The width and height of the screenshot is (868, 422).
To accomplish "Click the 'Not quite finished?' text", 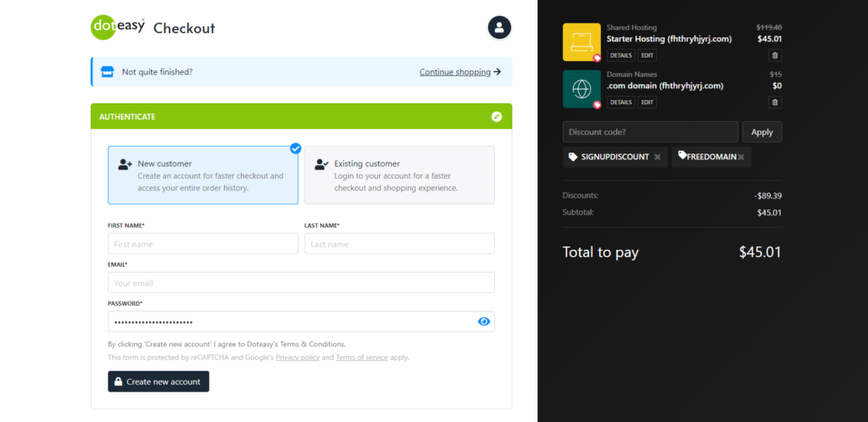I will coord(157,72).
